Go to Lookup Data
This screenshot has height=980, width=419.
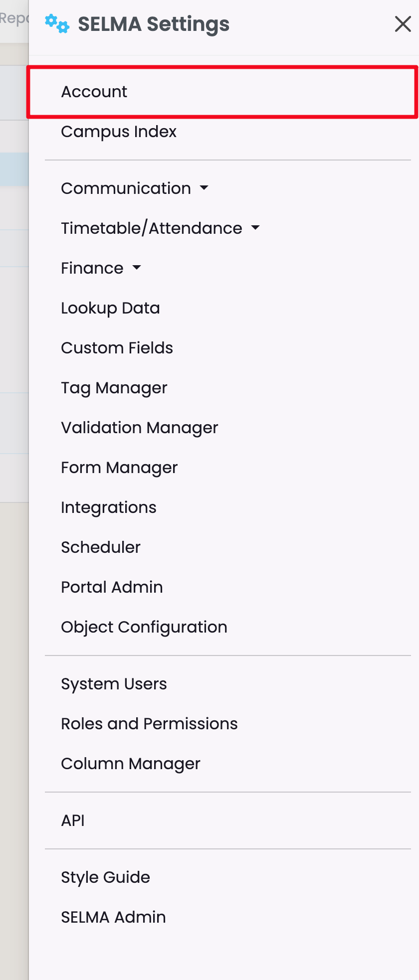tap(110, 308)
